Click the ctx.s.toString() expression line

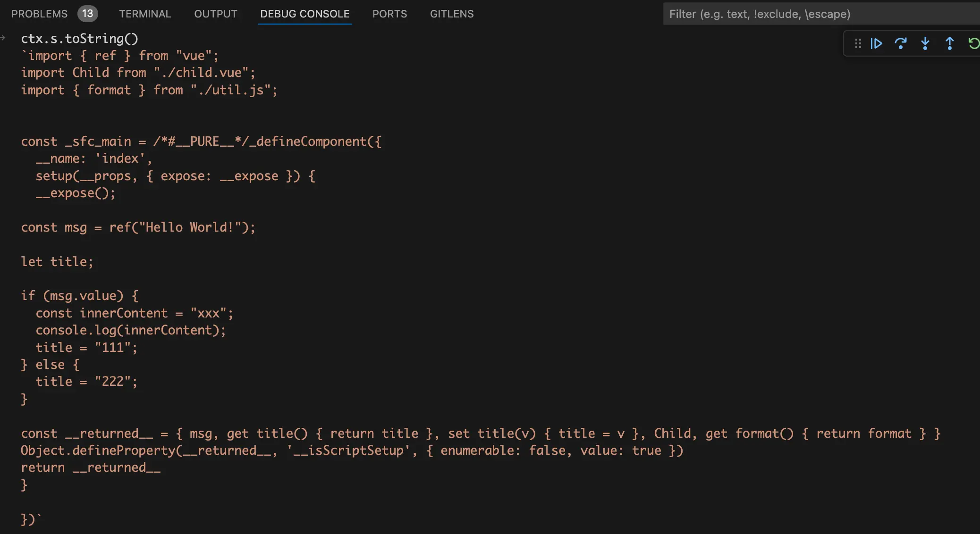click(79, 39)
